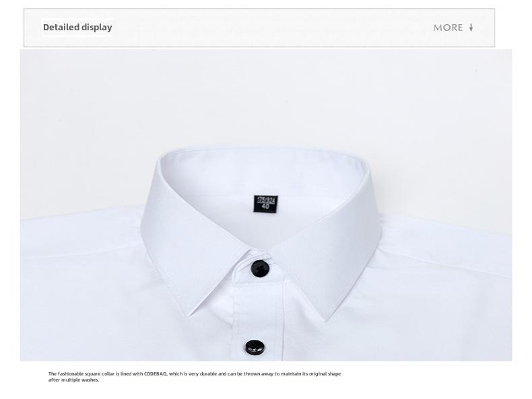Click empty header banner between title and MORE
Image resolution: width=532 pixels, height=399 pixels.
point(271,28)
